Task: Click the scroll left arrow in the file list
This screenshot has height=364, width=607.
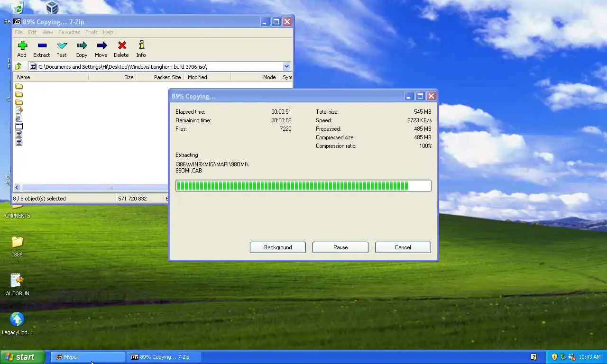Action: pyautogui.click(x=17, y=188)
